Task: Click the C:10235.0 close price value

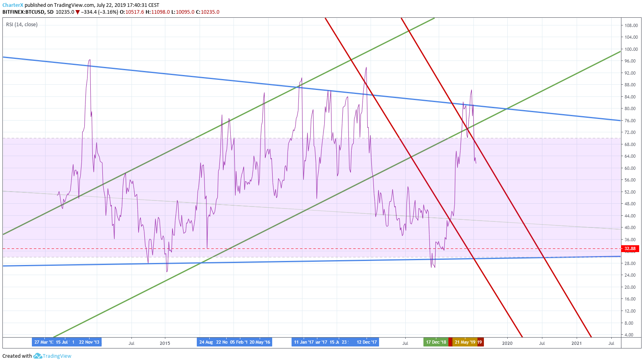Action: 208,12
